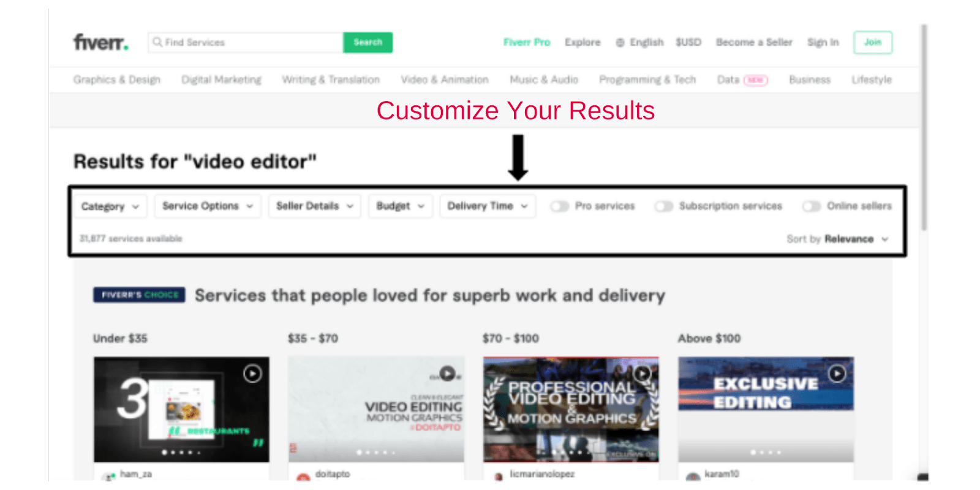Click the Fiverr's Choice badge
This screenshot has height=490, width=980.
(x=139, y=295)
